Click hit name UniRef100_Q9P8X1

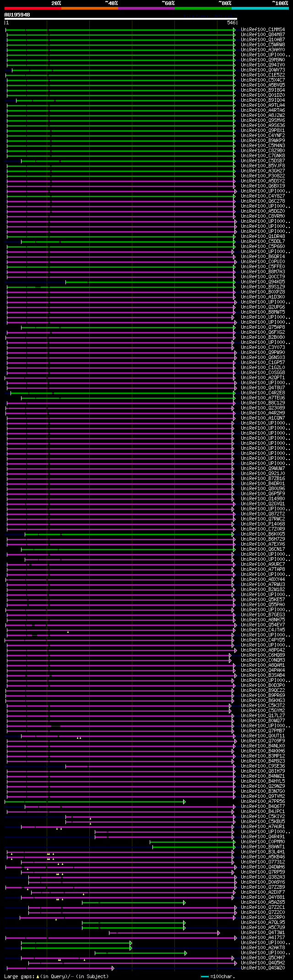click(x=263, y=131)
